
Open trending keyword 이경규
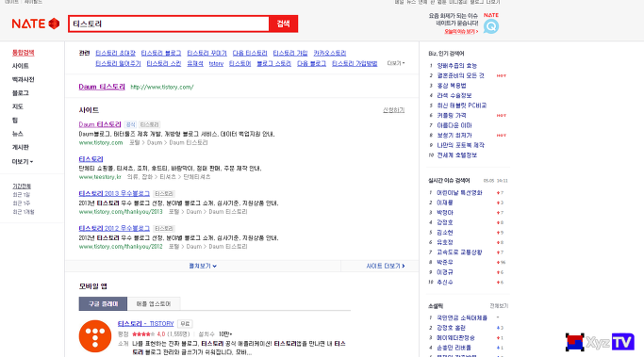(445, 272)
